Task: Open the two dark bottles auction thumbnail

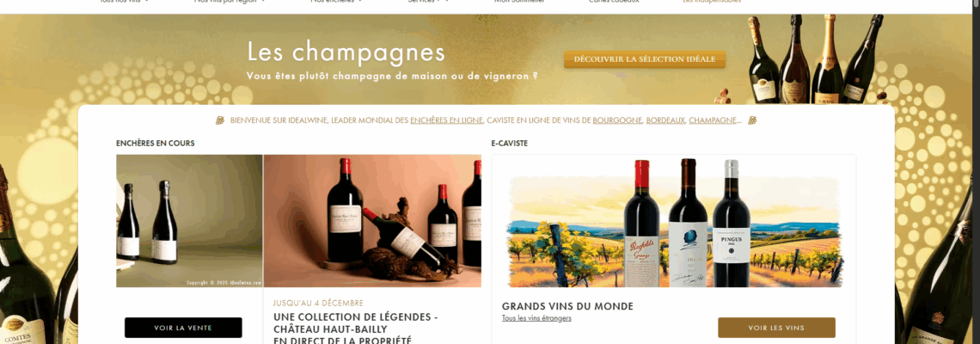Action: click(189, 221)
